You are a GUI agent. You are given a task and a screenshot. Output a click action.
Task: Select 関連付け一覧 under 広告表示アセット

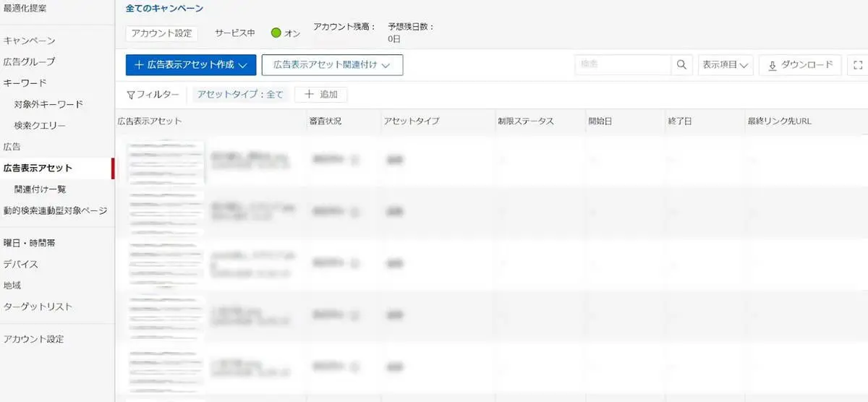click(x=40, y=189)
